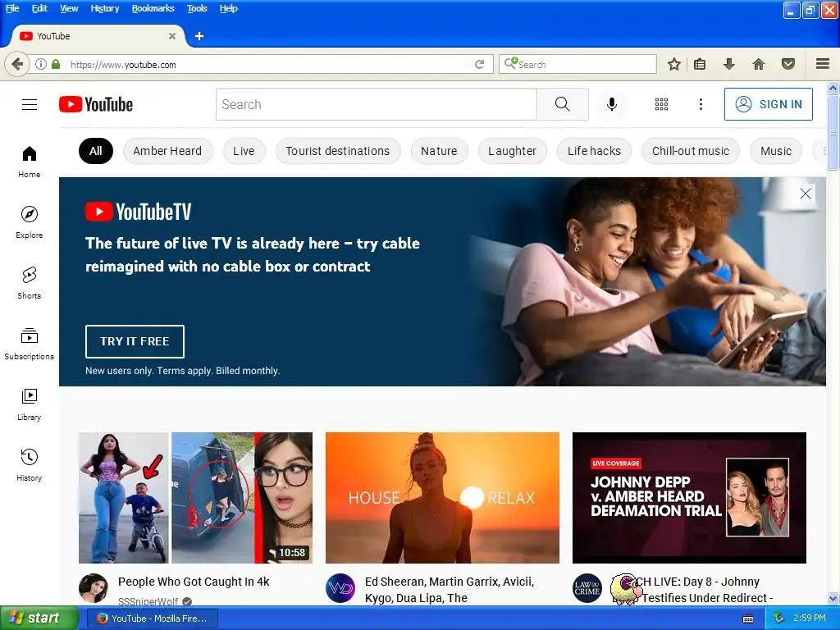Viewport: 840px width, 630px height.
Task: Click TRY IT FREE button
Action: point(135,341)
